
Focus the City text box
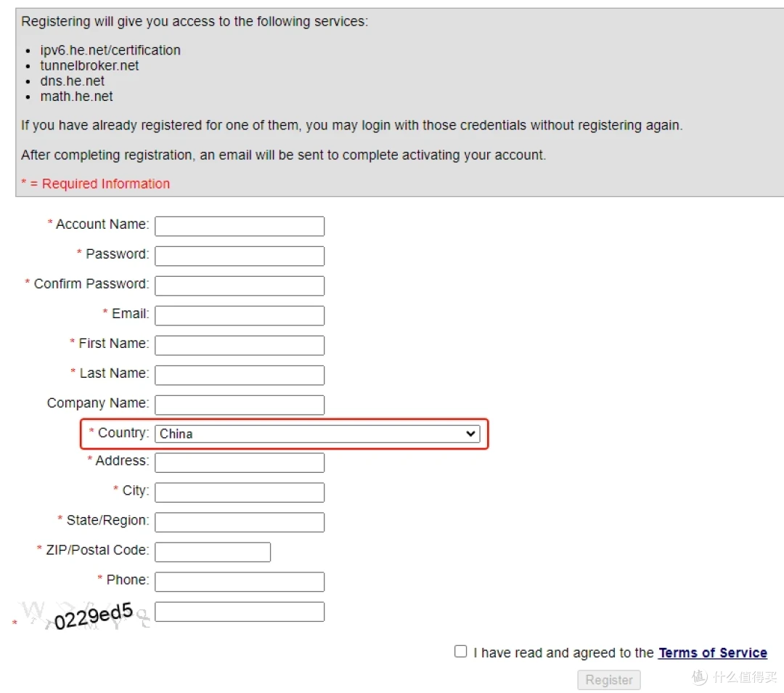240,493
